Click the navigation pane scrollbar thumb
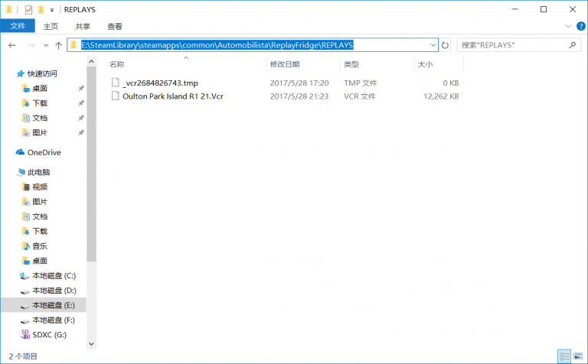The height and width of the screenshot is (364, 588). coord(91,164)
